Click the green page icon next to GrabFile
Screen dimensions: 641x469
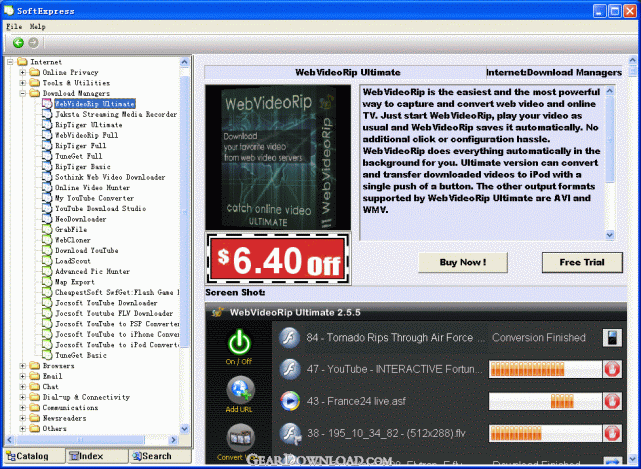tap(47, 229)
